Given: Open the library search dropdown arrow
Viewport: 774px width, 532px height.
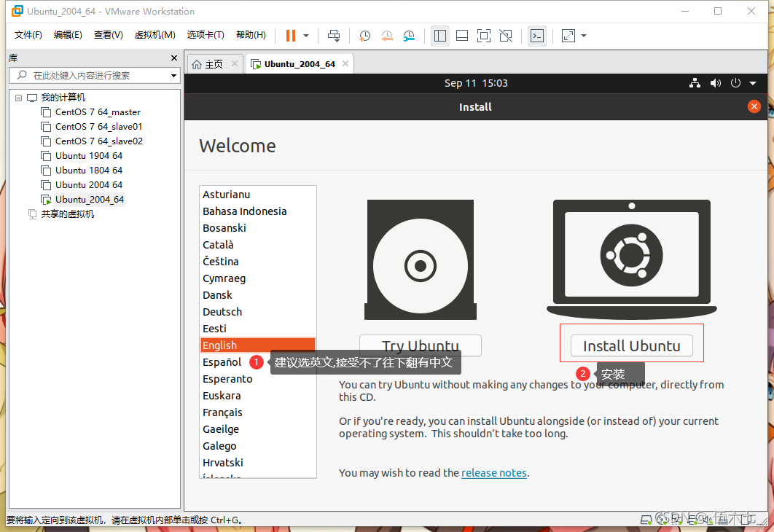Looking at the screenshot, I should click(x=173, y=76).
